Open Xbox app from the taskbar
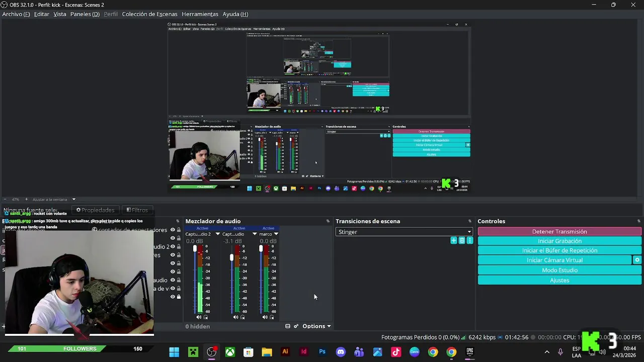Screen dimensions: 644x362 click(230, 352)
